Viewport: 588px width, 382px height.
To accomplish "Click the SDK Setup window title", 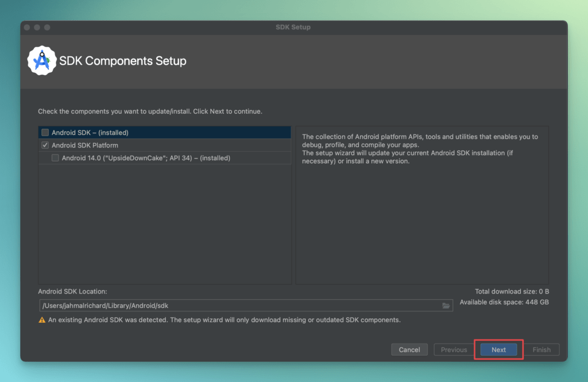I will (293, 27).
